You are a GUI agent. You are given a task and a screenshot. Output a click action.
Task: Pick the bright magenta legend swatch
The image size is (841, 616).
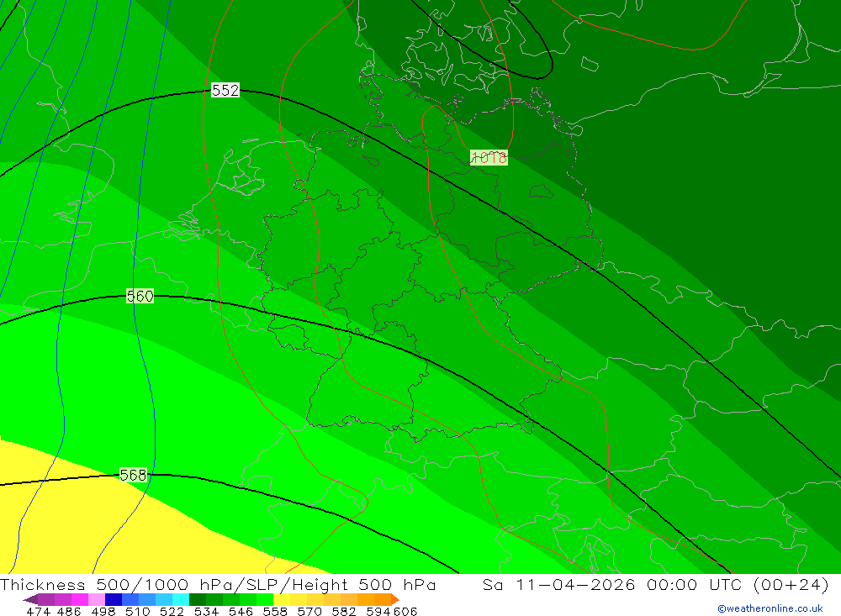tap(79, 599)
